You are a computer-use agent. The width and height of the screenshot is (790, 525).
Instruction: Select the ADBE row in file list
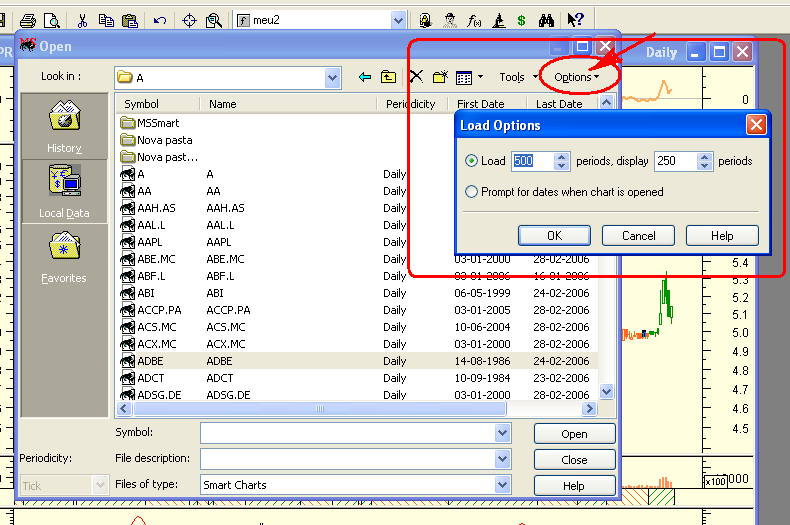point(356,361)
